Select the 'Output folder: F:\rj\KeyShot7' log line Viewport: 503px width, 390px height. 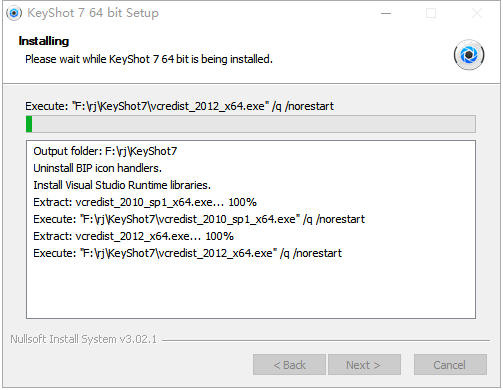105,151
